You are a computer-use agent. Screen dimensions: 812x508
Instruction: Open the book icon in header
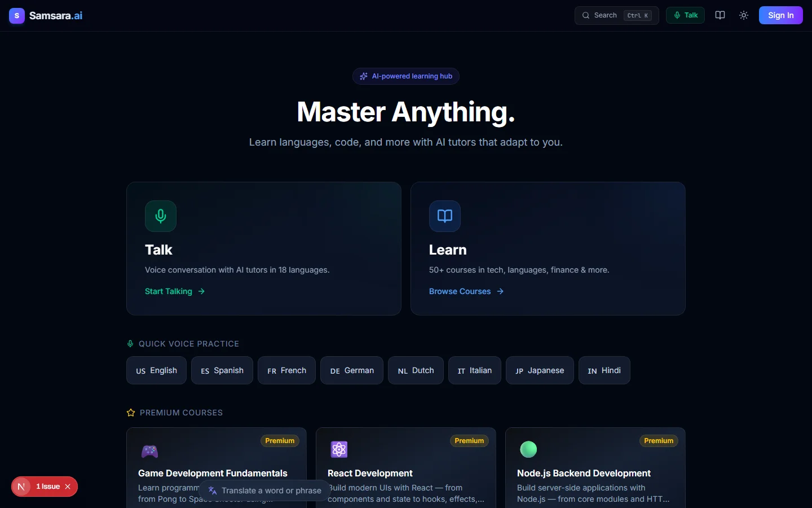[x=720, y=15]
